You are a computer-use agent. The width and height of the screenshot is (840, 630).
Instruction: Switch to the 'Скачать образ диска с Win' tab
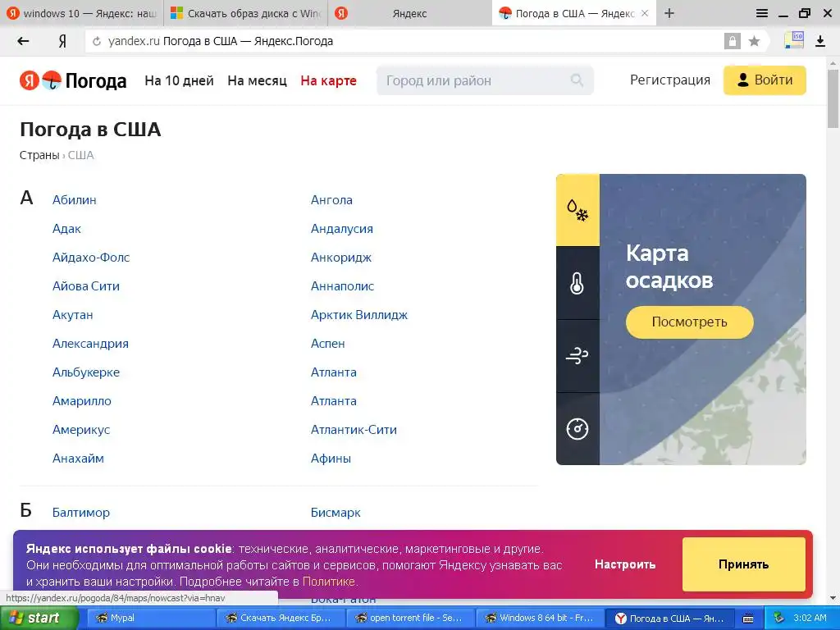(246, 13)
